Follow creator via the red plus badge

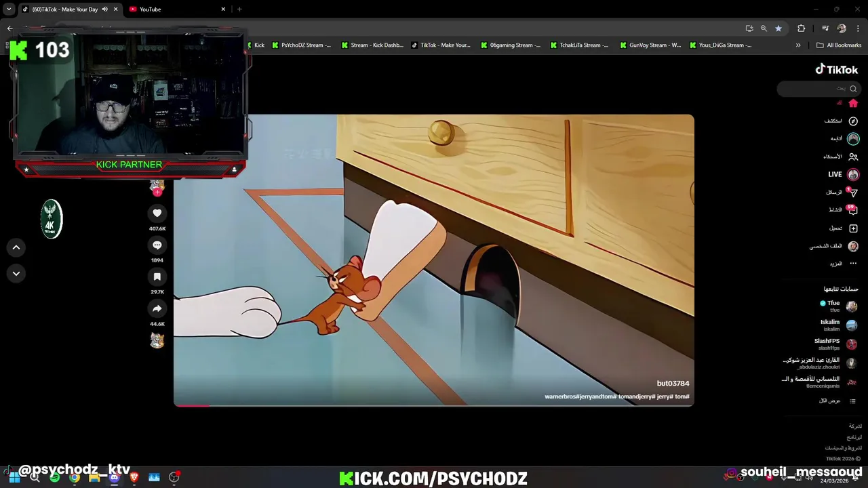click(157, 192)
